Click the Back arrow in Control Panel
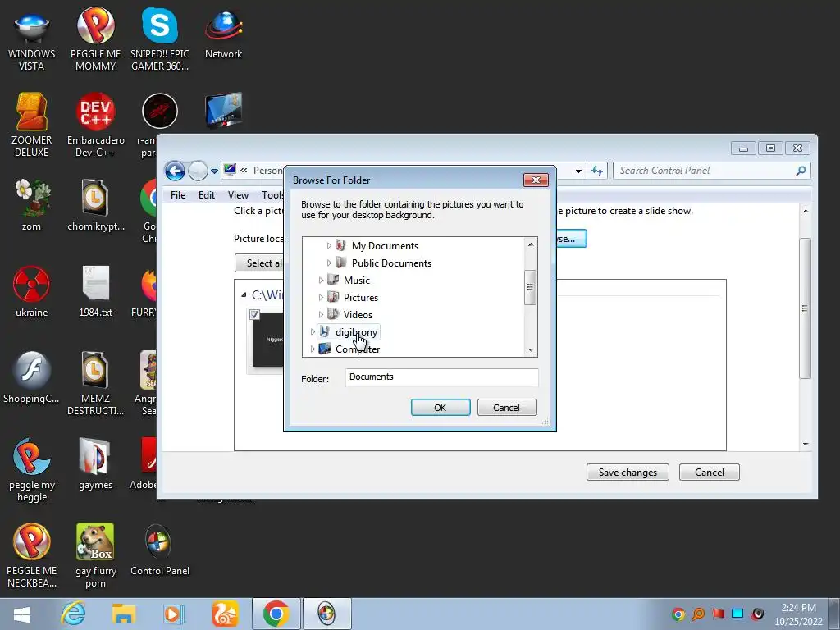Screen dimensions: 840x630 tap(175, 171)
